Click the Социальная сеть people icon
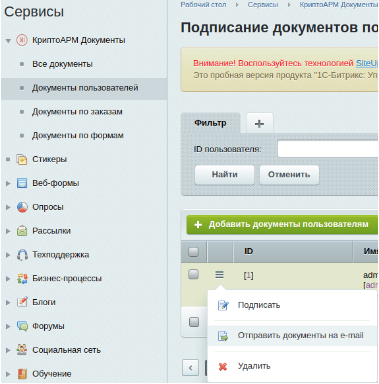379x384 pixels. click(22, 350)
